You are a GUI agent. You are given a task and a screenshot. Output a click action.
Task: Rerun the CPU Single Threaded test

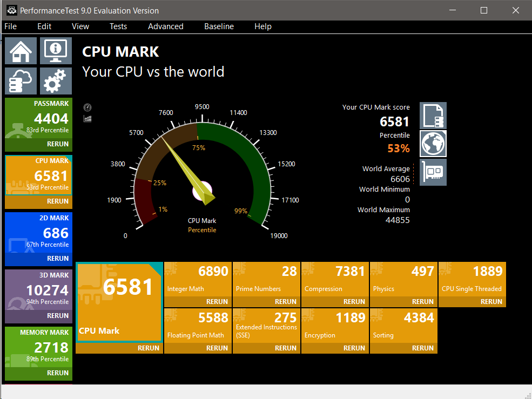(x=491, y=302)
